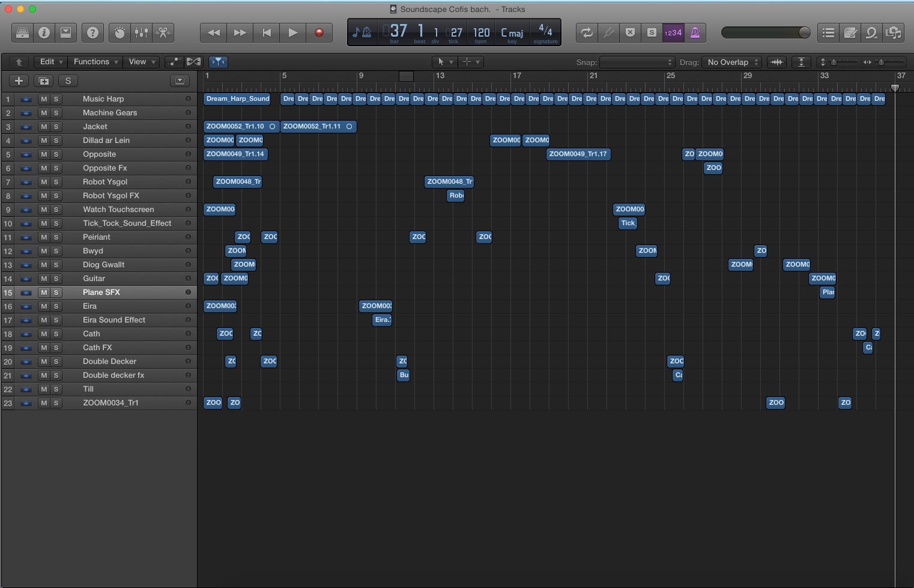
Task: Show the List Editors
Action: [828, 33]
